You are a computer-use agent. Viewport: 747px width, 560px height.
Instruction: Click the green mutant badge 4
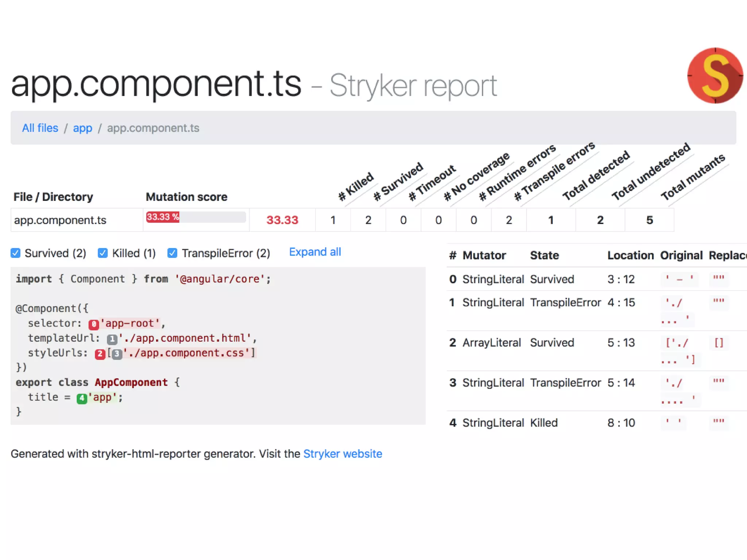(x=82, y=398)
